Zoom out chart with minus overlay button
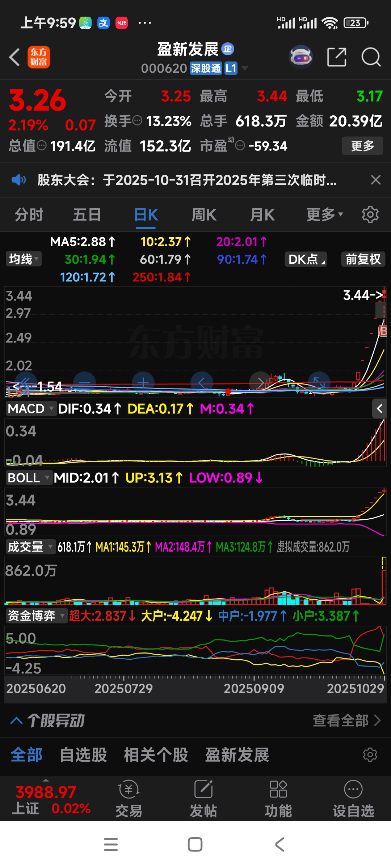 84,383
